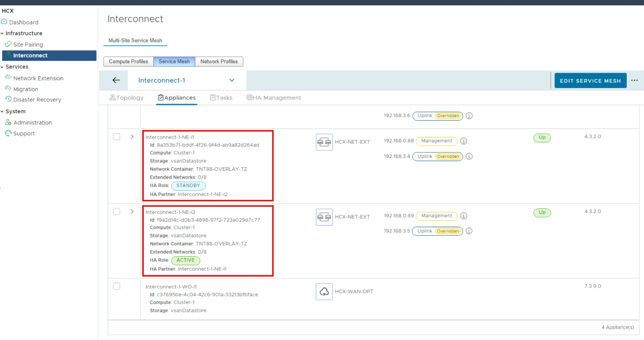The width and height of the screenshot is (644, 340).
Task: Switch to the Tasks tab
Action: (221, 98)
